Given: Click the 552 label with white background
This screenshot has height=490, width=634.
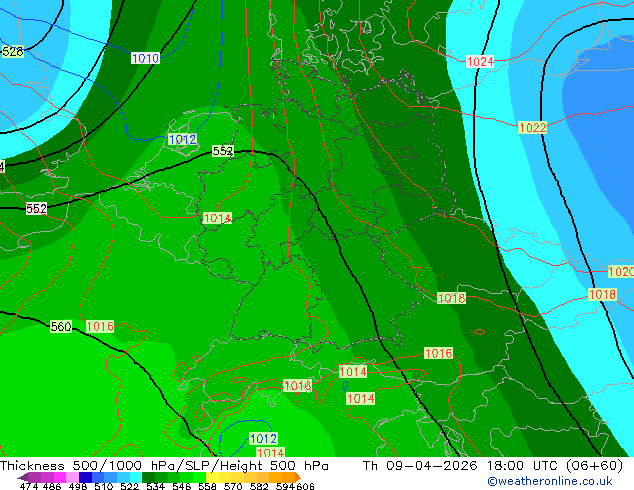Looking at the screenshot, I should (36, 209).
